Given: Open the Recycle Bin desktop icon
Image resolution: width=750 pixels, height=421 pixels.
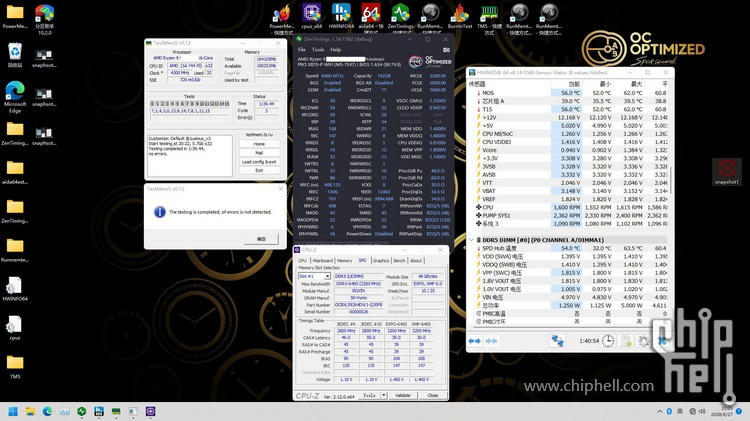Looking at the screenshot, I should click(15, 55).
